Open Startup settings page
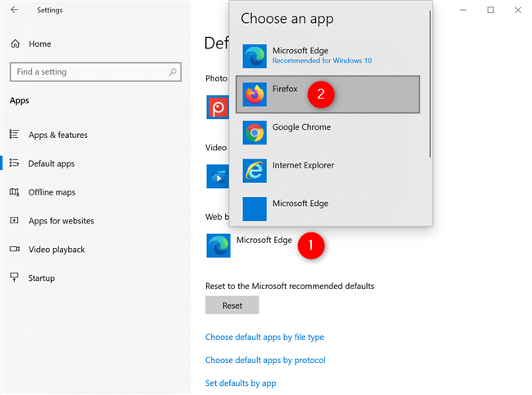The width and height of the screenshot is (532, 395). click(x=41, y=278)
